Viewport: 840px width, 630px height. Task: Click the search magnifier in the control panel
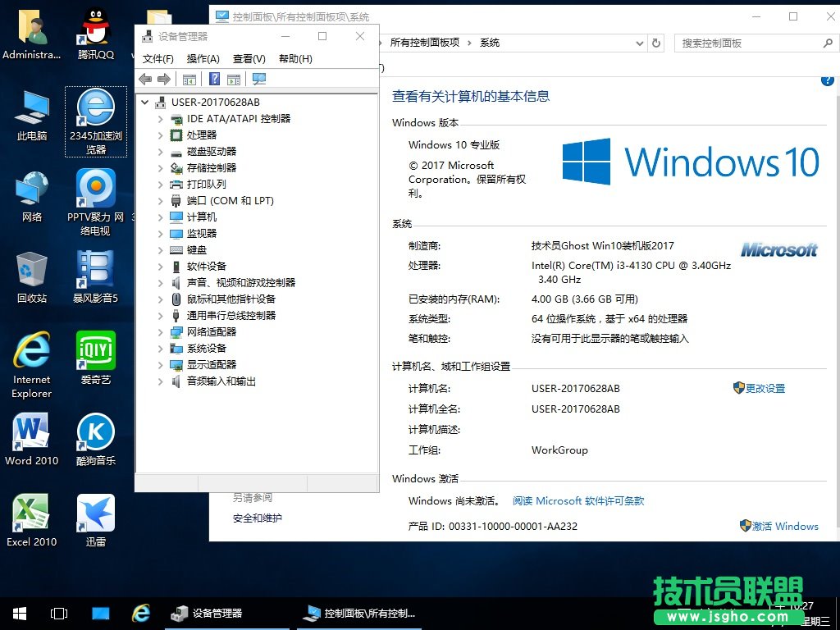[828, 43]
